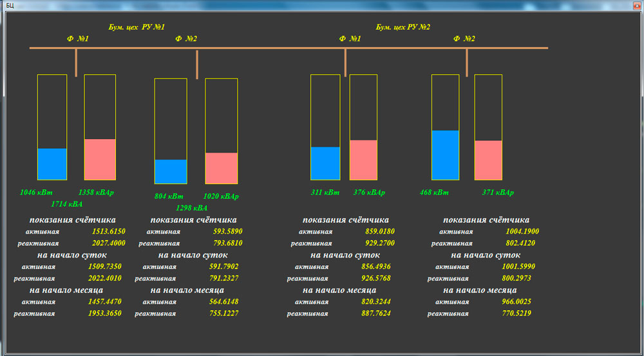Click the blue 1046 кВт active power bar
644x356 pixels.
(52, 164)
